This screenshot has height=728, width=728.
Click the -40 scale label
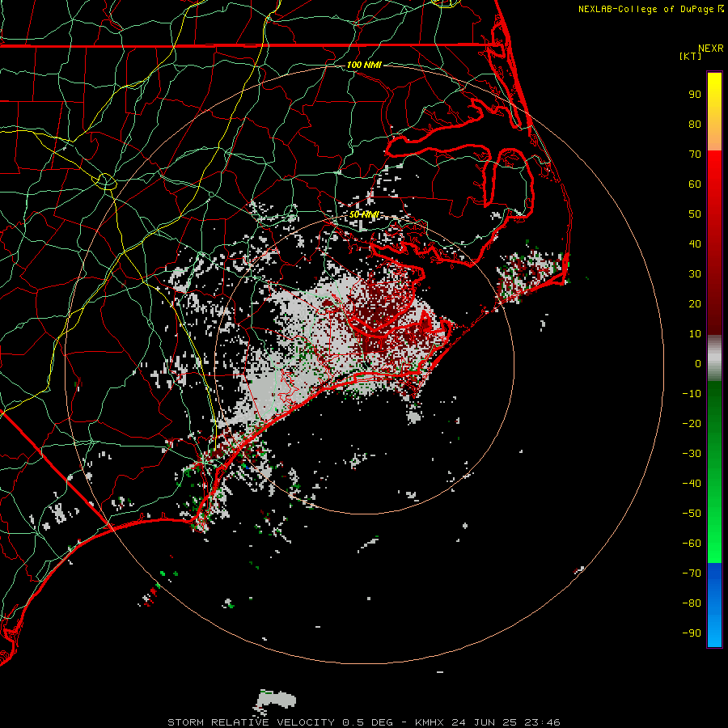coord(692,484)
